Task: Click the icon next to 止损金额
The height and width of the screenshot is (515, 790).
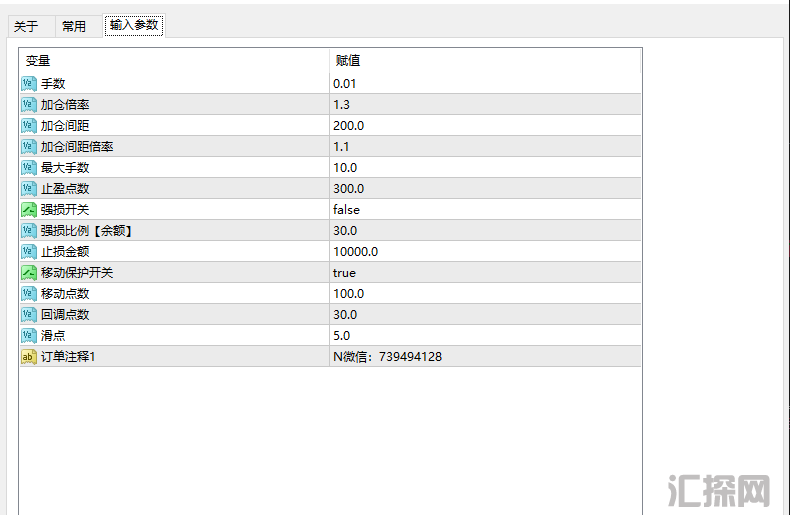Action: pos(29,251)
